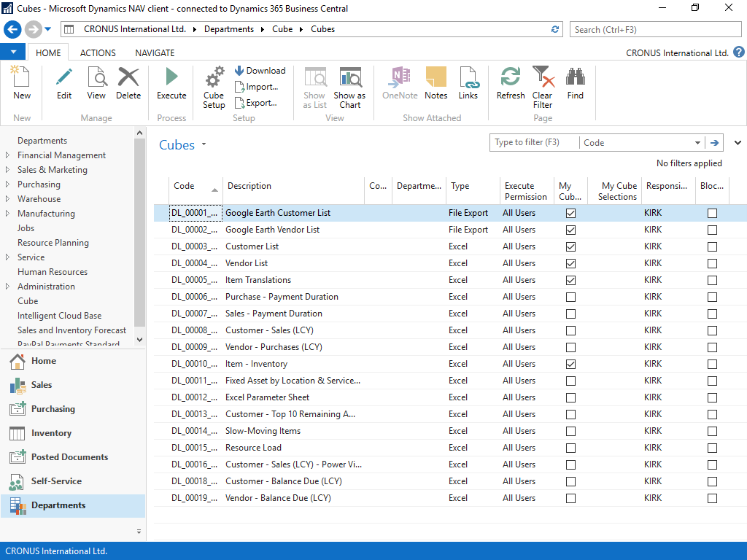Click the Departments breadcrumb in address bar

pyautogui.click(x=229, y=29)
